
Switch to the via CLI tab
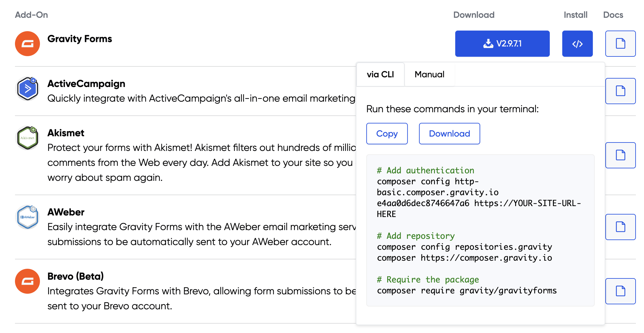(x=380, y=75)
